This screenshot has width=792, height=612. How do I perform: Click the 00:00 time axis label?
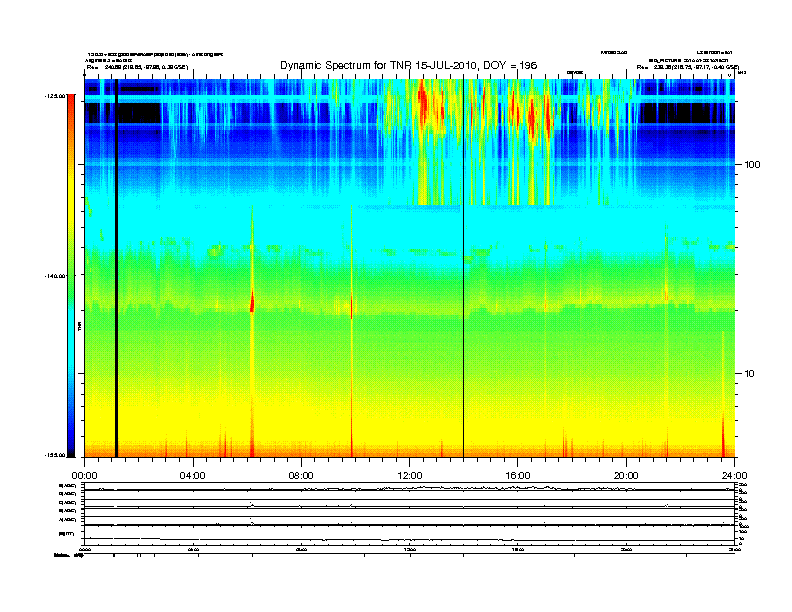84,476
